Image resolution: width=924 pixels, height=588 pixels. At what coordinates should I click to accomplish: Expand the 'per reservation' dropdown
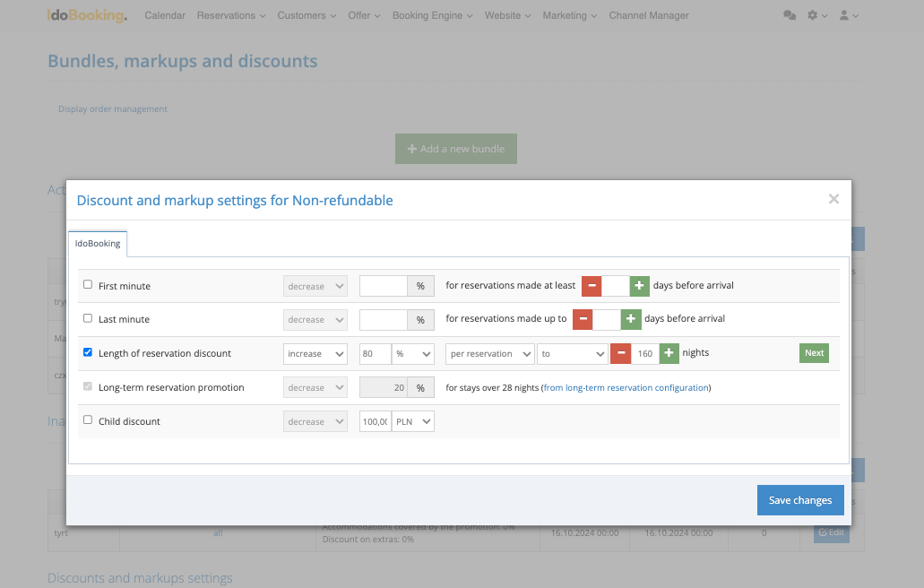[x=489, y=354]
